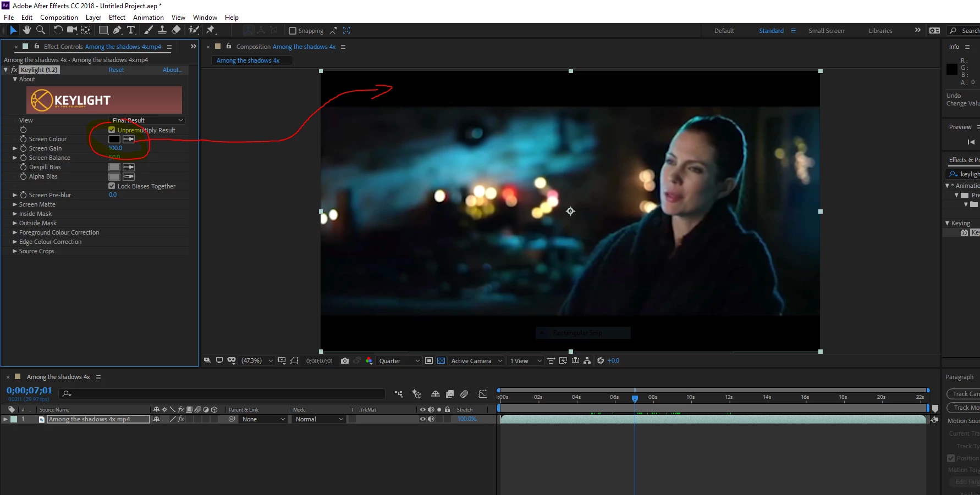Open the Active Camera dropdown
The image size is (980, 495).
coord(476,361)
